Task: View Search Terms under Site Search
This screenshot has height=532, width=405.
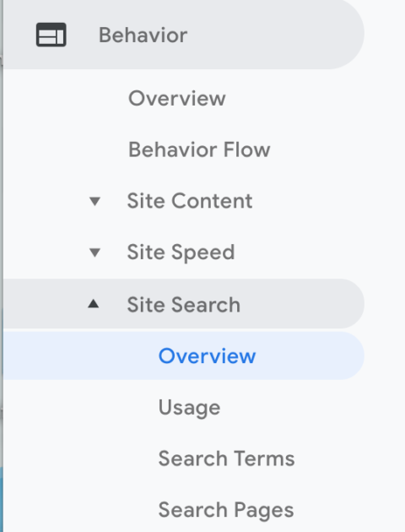Action: [226, 459]
